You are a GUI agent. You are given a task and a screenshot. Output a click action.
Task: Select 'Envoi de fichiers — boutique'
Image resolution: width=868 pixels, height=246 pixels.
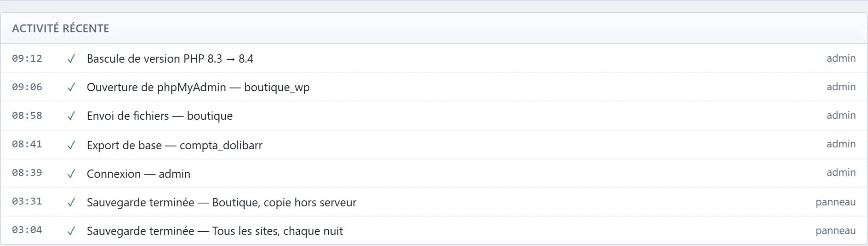pyautogui.click(x=160, y=116)
